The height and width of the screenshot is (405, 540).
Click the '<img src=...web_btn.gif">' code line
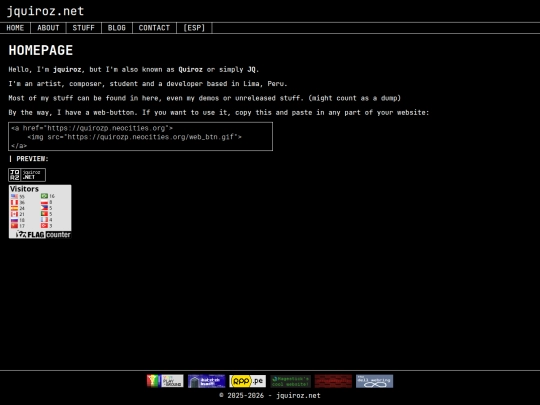pyautogui.click(x=135, y=137)
